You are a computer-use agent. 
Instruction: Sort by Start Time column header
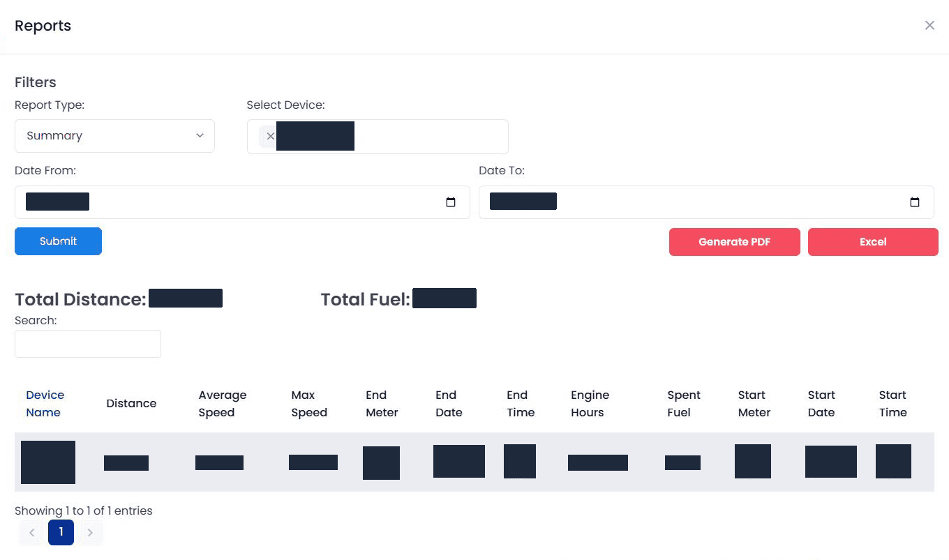[892, 404]
